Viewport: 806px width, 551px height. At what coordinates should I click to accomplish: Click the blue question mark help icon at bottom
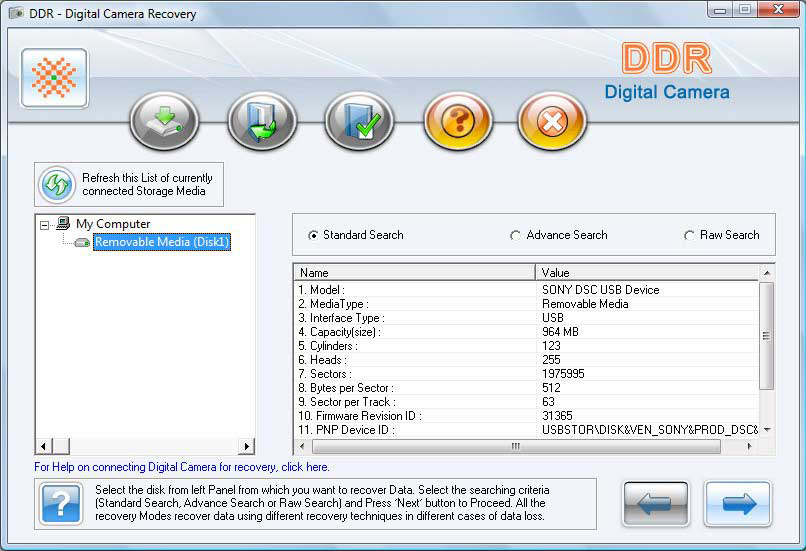[61, 503]
